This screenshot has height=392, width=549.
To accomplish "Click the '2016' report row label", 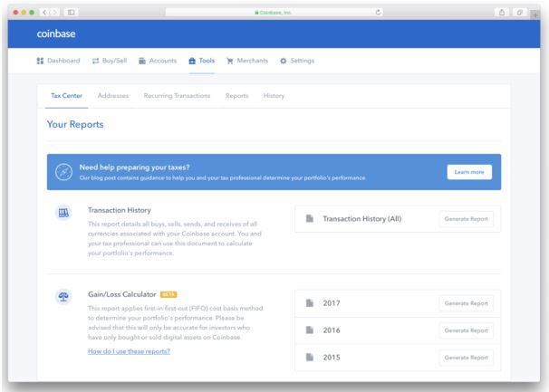I will click(x=332, y=330).
